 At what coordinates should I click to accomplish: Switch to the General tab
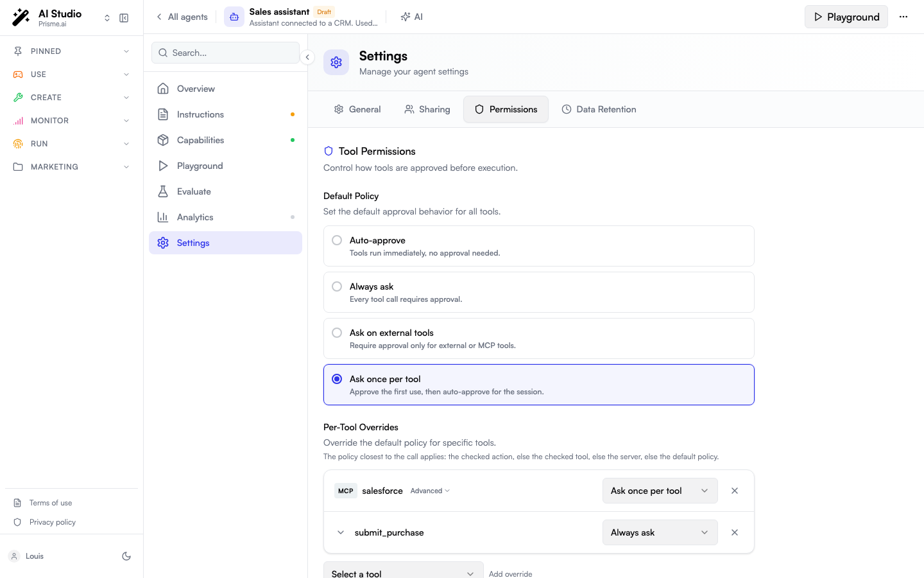tap(357, 109)
